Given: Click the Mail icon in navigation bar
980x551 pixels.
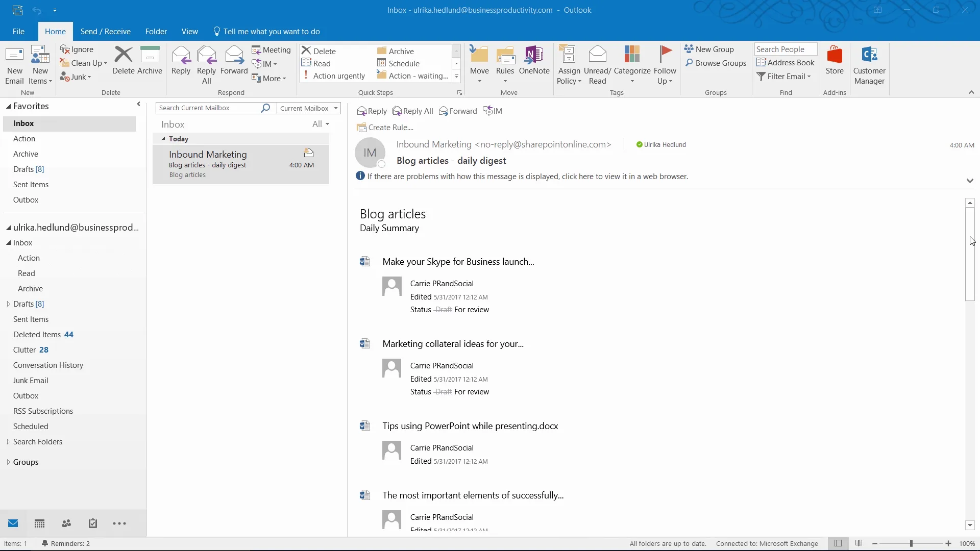Looking at the screenshot, I should click(x=13, y=523).
